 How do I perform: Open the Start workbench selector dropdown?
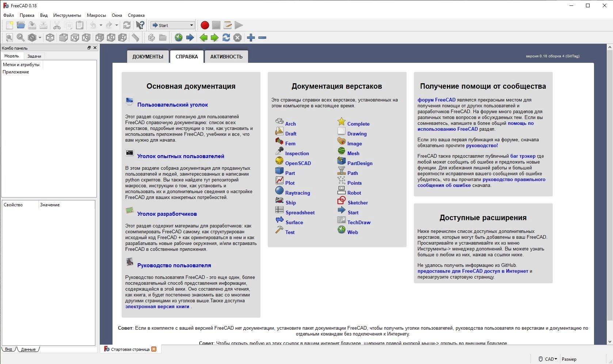click(x=172, y=25)
